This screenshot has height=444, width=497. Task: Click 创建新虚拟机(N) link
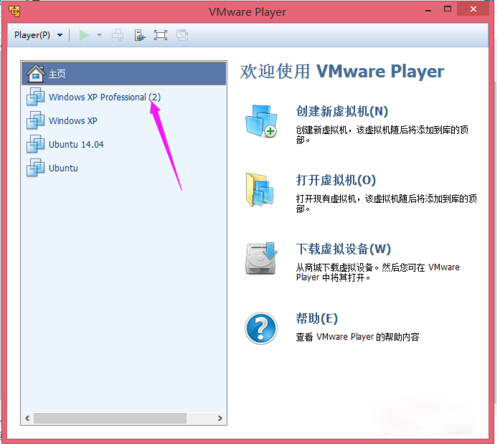[x=342, y=111]
